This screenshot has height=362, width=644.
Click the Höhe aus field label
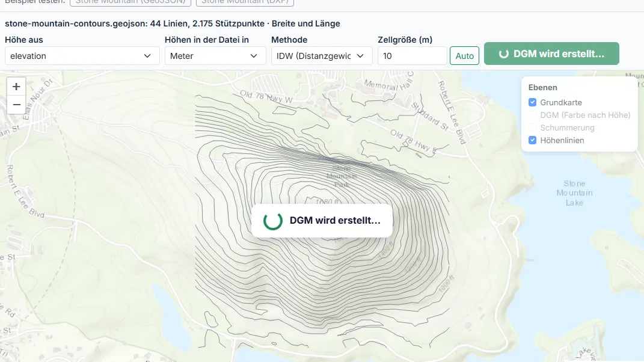pyautogui.click(x=24, y=40)
